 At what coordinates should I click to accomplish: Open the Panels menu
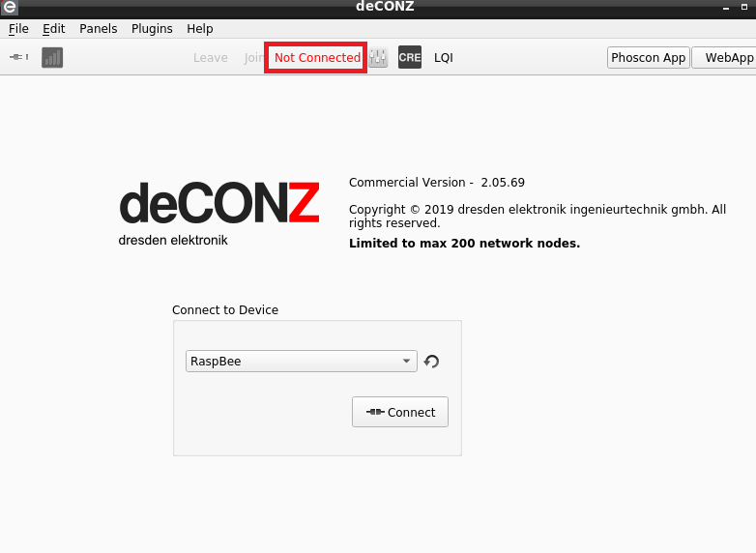pyautogui.click(x=98, y=29)
